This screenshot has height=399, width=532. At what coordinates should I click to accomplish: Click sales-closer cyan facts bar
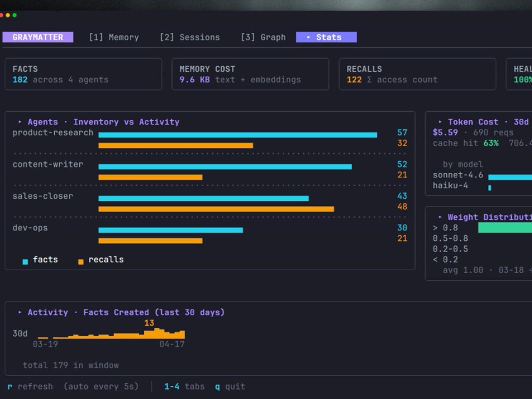pyautogui.click(x=204, y=198)
